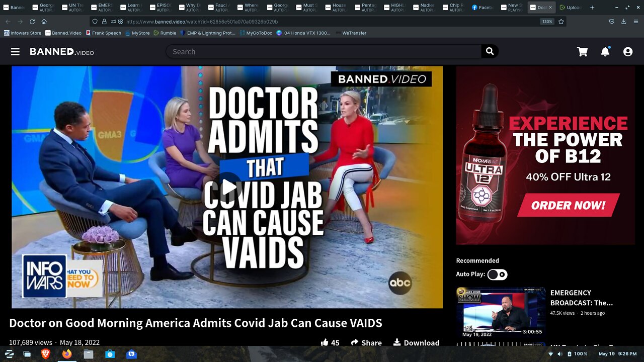Click the browser back arrow

pos(8,22)
